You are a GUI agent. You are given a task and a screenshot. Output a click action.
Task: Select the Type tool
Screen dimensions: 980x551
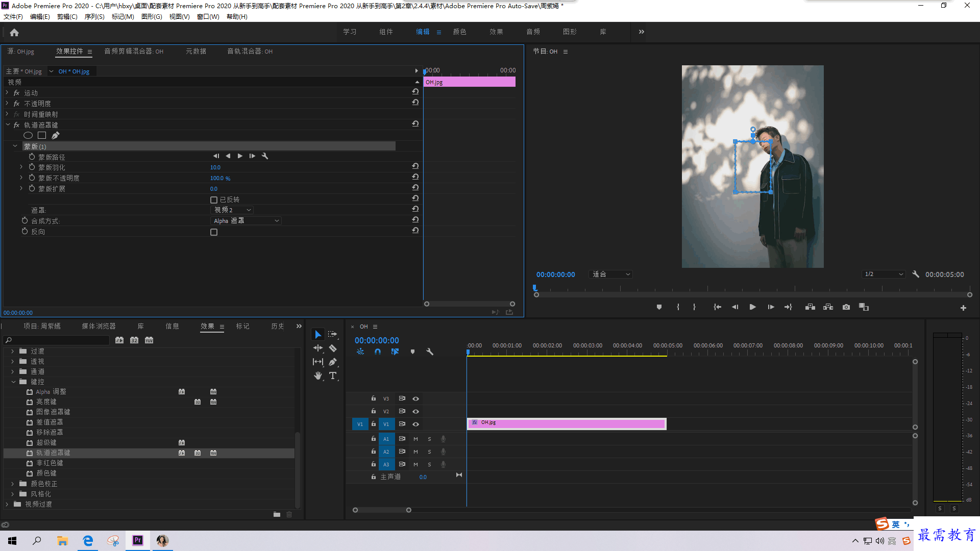pos(333,375)
